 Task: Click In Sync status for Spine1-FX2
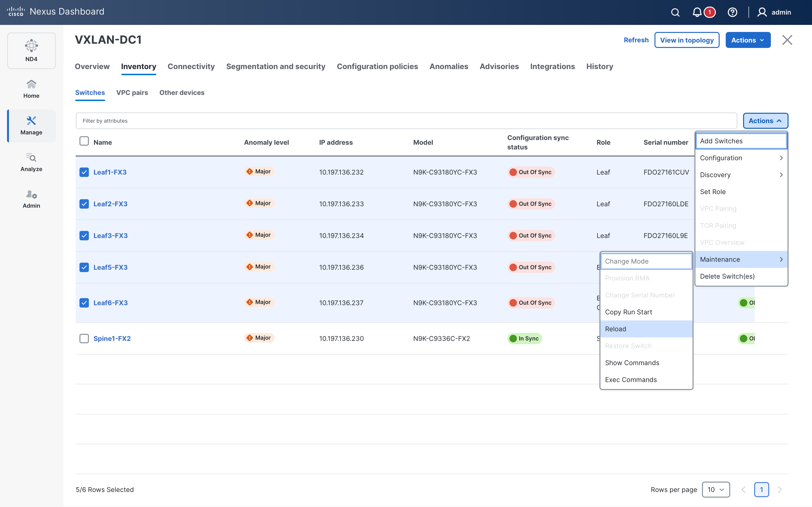pos(524,338)
